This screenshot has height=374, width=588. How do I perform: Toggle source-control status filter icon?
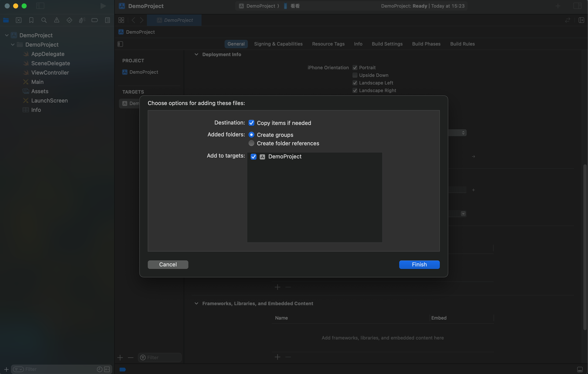pyautogui.click(x=107, y=369)
